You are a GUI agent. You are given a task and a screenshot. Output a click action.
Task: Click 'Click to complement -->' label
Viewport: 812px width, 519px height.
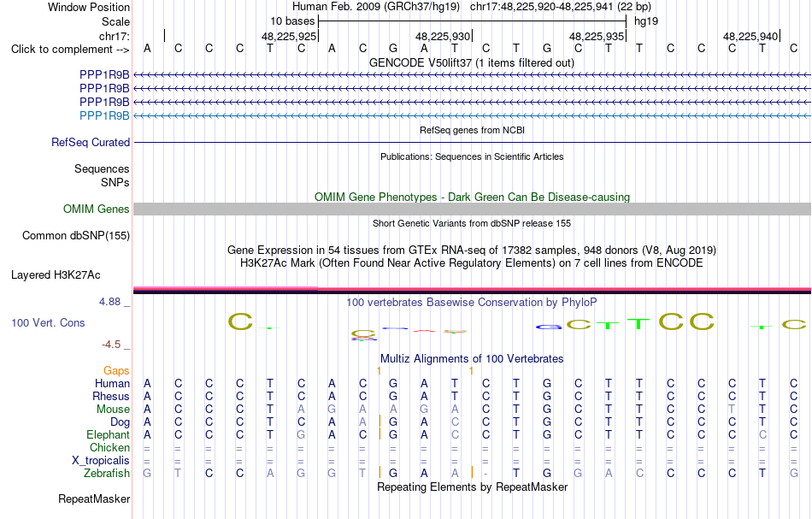(x=70, y=50)
